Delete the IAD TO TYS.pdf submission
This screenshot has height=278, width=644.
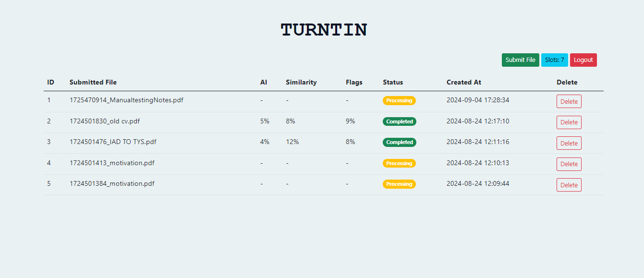point(569,143)
